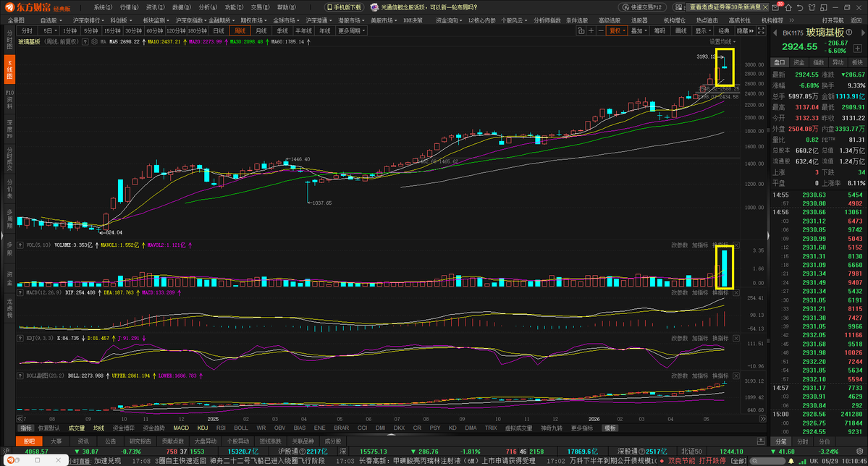Switch to the 资金 tab in right panel

pos(799,62)
